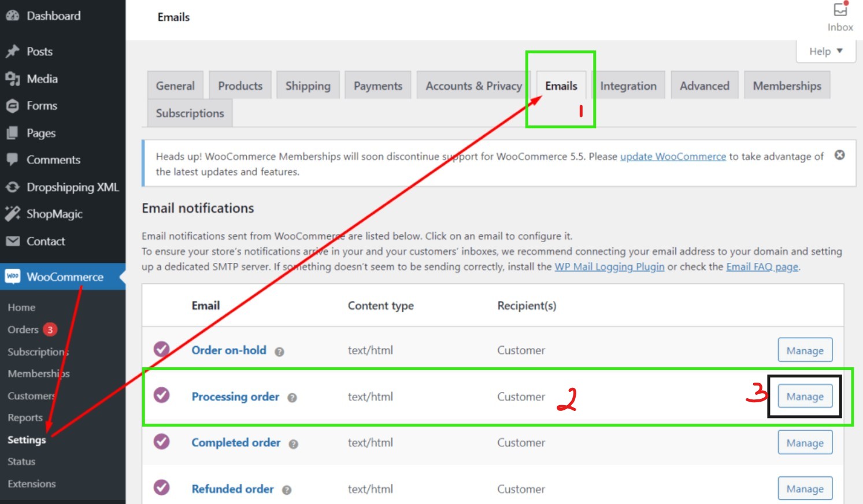Open Customers submenu under WooCommerce
Viewport: 863px width, 504px height.
coord(31,396)
